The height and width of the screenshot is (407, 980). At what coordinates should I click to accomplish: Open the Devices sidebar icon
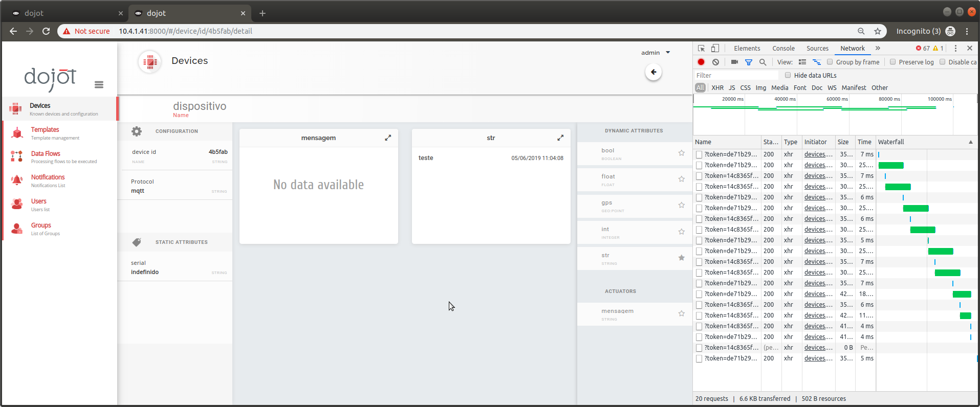[x=16, y=108]
